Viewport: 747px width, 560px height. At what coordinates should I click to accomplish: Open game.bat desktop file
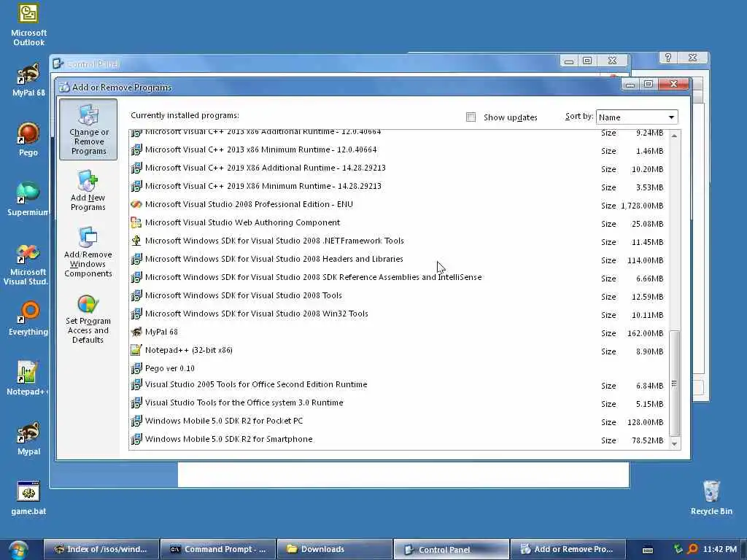pos(28,497)
